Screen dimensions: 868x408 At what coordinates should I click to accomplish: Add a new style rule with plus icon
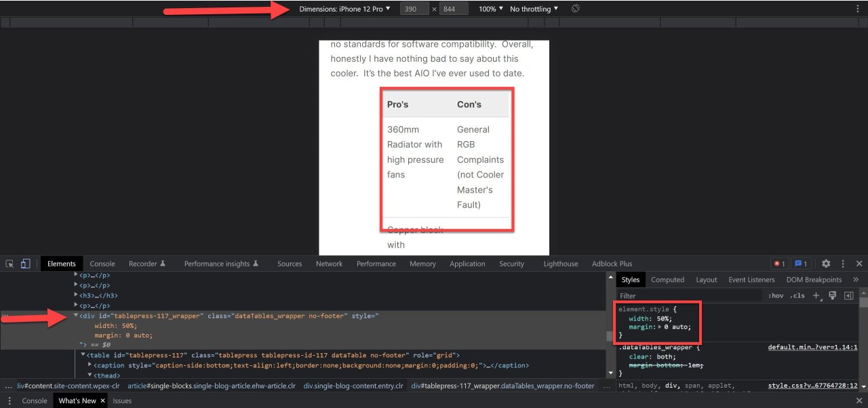(x=816, y=295)
